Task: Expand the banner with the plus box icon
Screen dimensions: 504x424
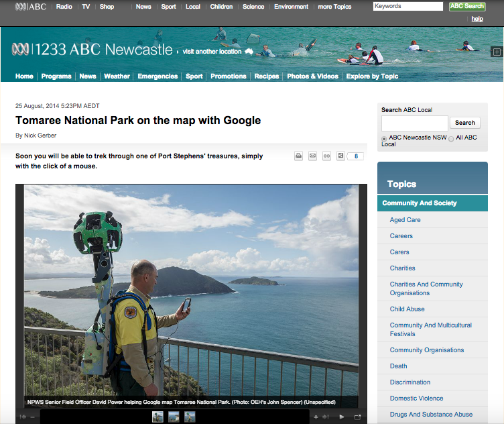Action: point(497,52)
